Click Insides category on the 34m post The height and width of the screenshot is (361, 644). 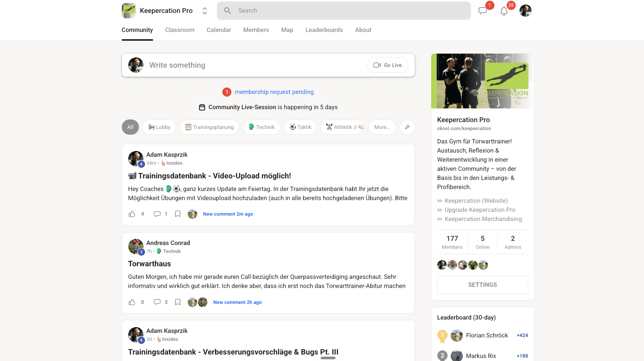(x=172, y=163)
